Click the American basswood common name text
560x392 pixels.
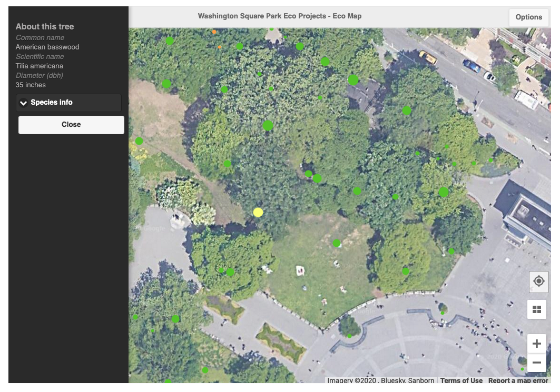47,47
